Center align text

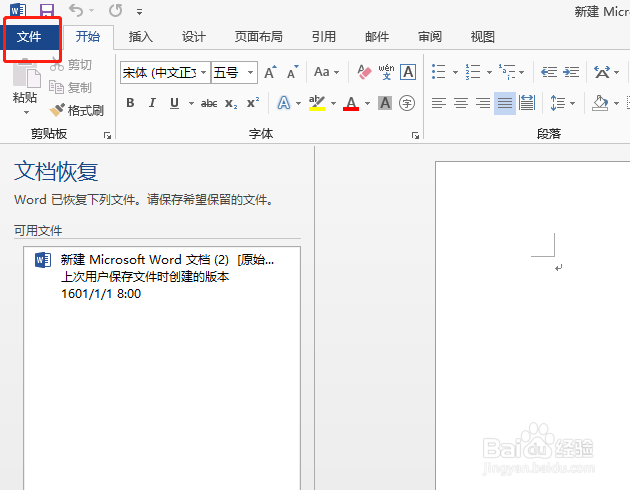(461, 103)
